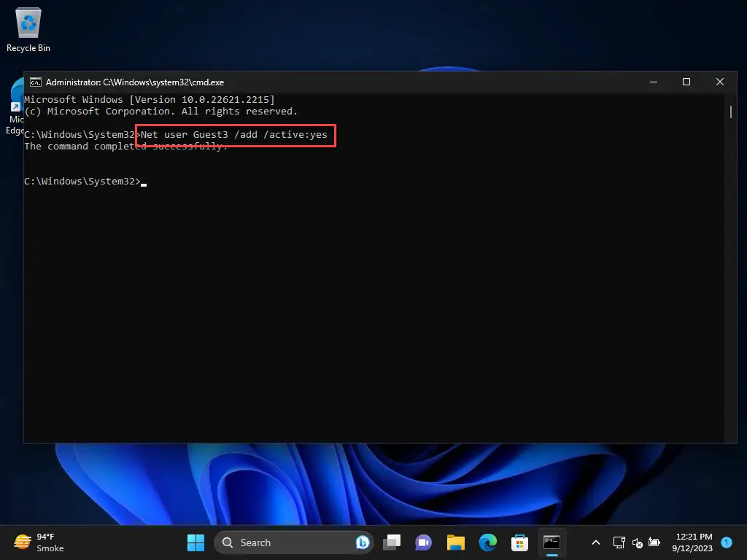Open the Recycle Bin desktop icon
Screen dimensions: 747x560
point(28,31)
